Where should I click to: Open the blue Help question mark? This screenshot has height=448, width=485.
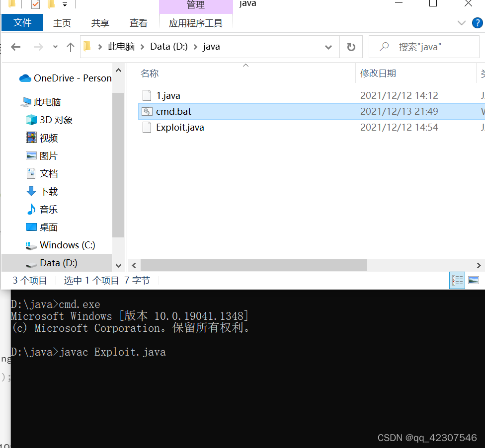[477, 23]
